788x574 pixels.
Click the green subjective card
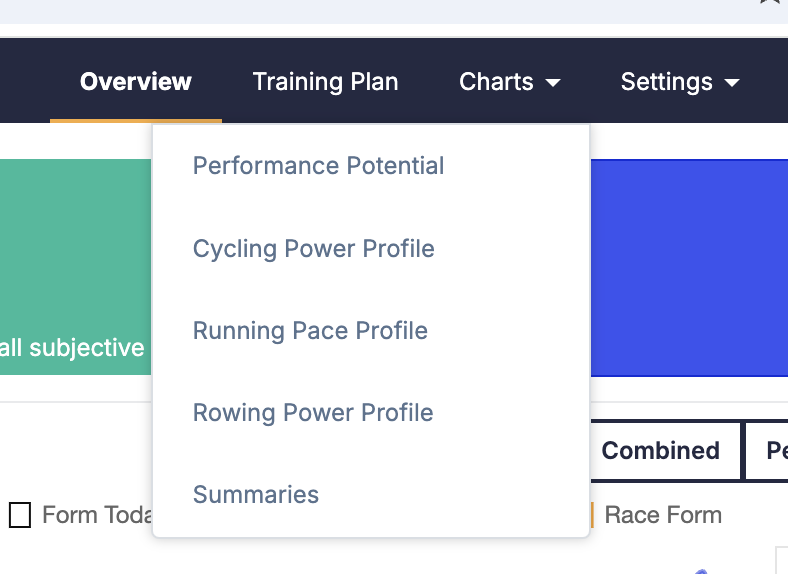click(75, 267)
